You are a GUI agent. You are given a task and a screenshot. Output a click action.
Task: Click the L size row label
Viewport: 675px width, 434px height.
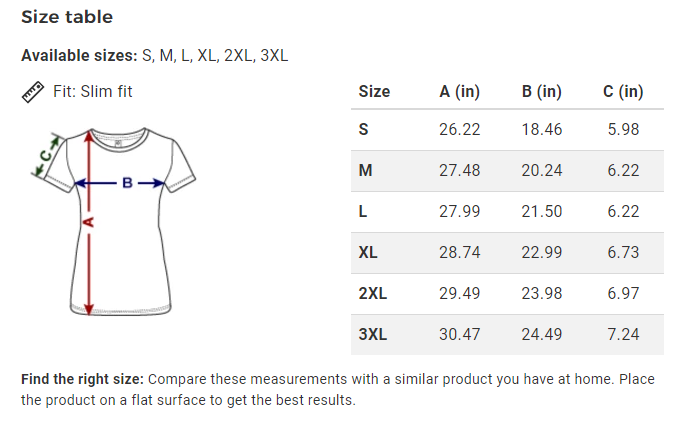coord(363,211)
